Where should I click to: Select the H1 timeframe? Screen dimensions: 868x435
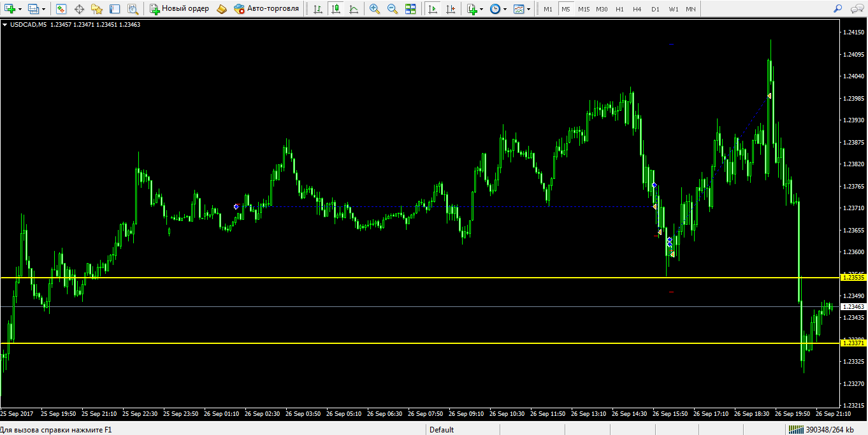(619, 9)
